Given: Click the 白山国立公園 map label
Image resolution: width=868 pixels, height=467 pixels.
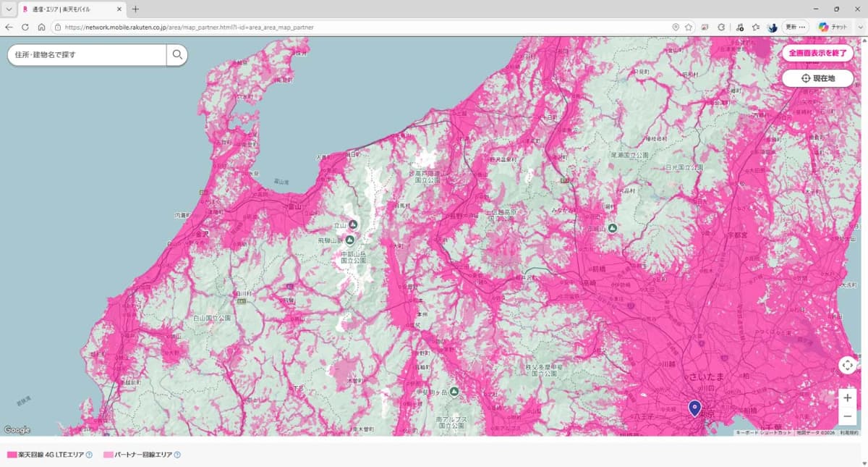Looking at the screenshot, I should 211,319.
